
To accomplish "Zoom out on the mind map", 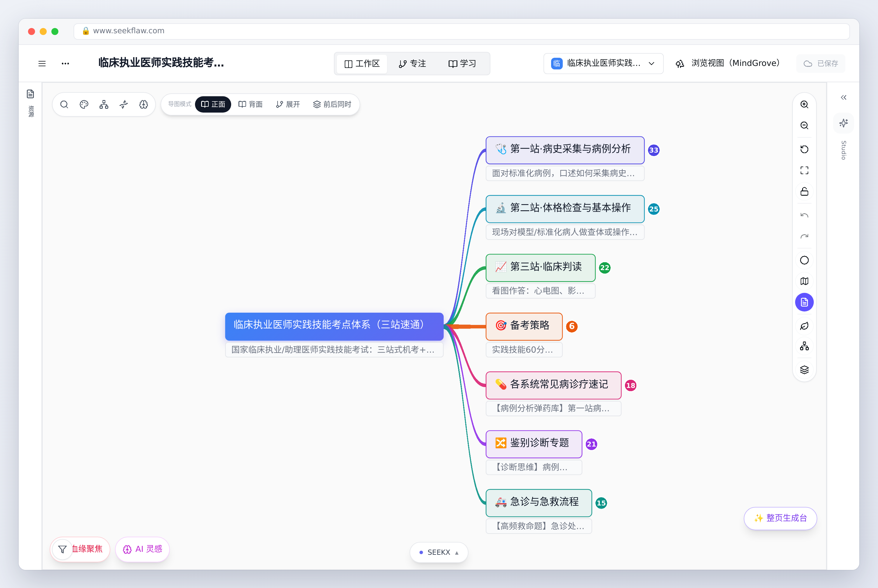I will coord(804,125).
